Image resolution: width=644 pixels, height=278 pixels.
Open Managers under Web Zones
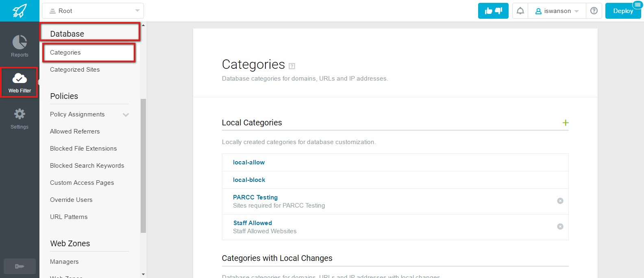click(64, 262)
